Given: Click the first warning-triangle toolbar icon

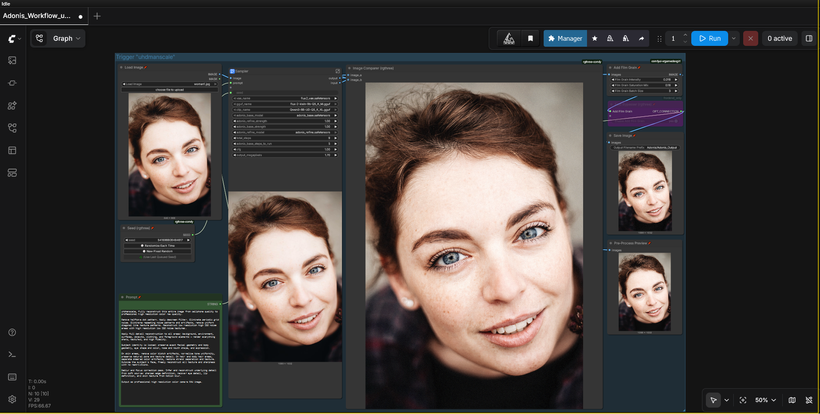Looking at the screenshot, I should point(610,38).
